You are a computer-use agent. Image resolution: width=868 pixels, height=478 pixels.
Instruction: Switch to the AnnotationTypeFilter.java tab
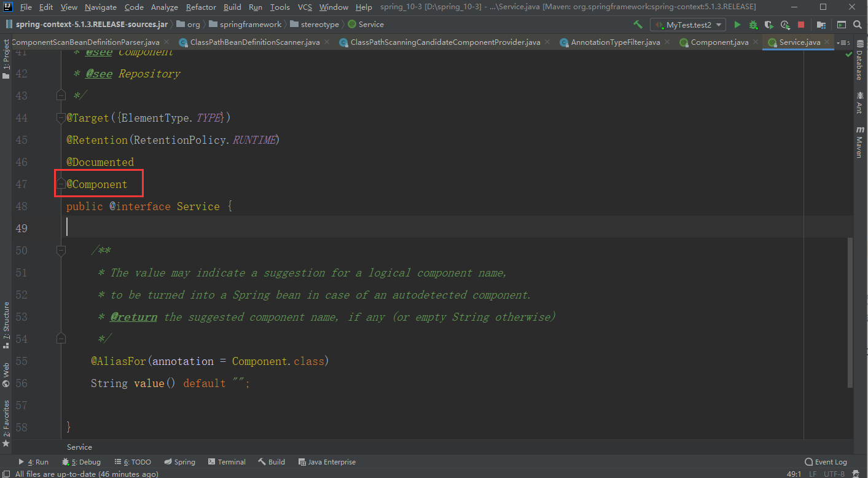(616, 42)
